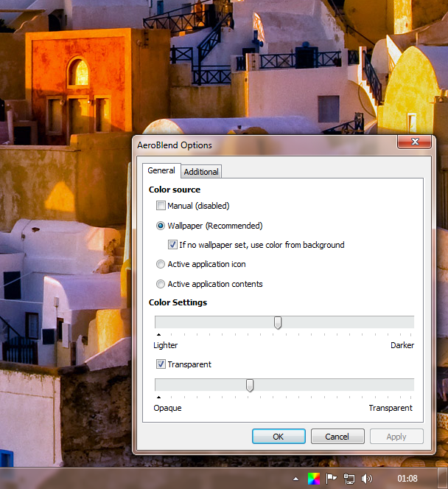Click the Opaque/Transparent slider handle
This screenshot has width=448, height=489.
coord(250,385)
